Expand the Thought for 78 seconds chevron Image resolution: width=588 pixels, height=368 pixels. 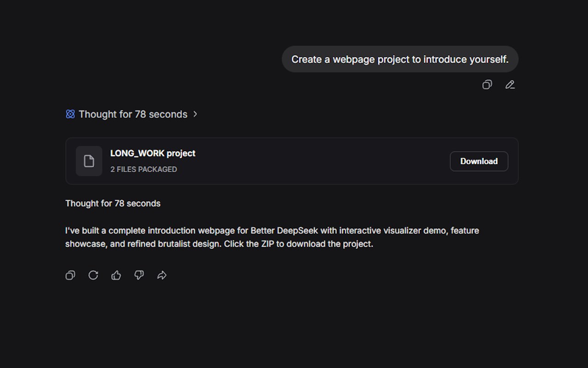195,114
